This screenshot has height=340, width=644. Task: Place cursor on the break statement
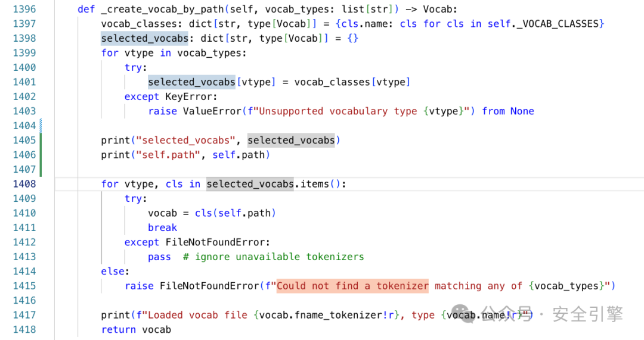pyautogui.click(x=162, y=227)
